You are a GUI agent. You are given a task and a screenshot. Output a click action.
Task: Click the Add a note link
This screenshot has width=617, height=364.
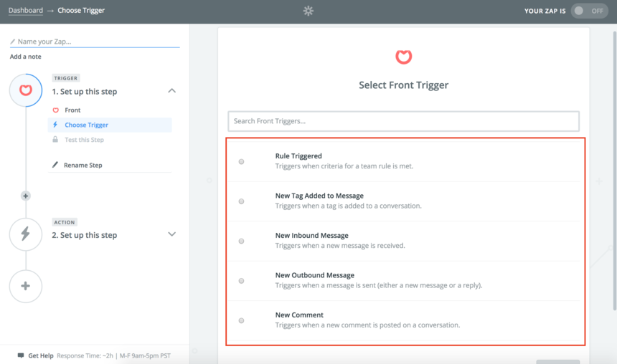(26, 57)
